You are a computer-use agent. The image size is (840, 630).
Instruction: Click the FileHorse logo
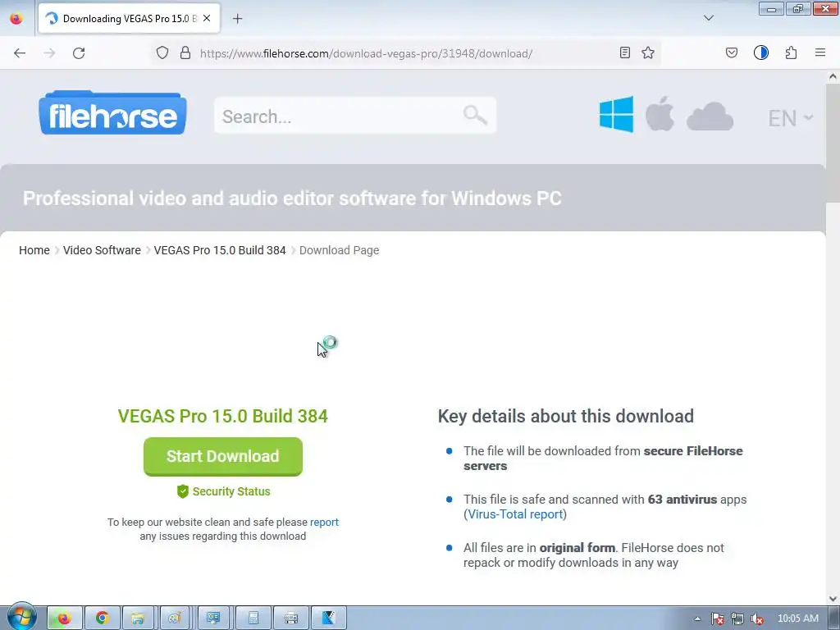click(x=112, y=113)
